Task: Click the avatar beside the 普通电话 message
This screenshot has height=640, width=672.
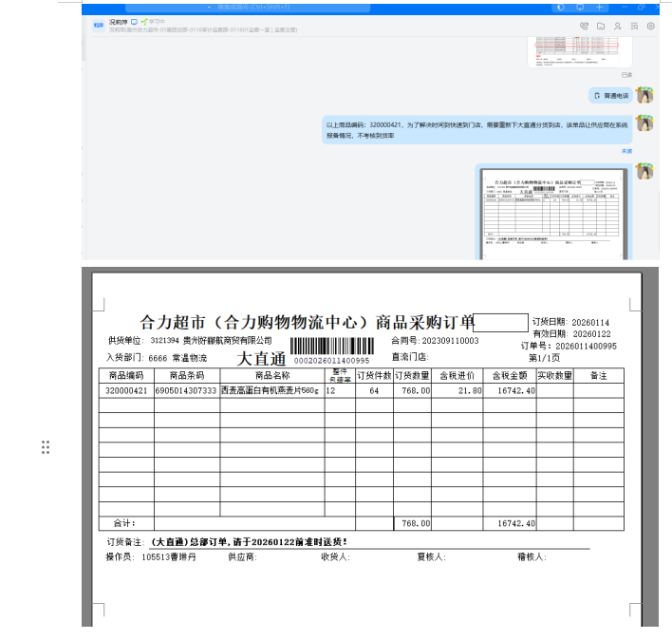Action: point(644,95)
